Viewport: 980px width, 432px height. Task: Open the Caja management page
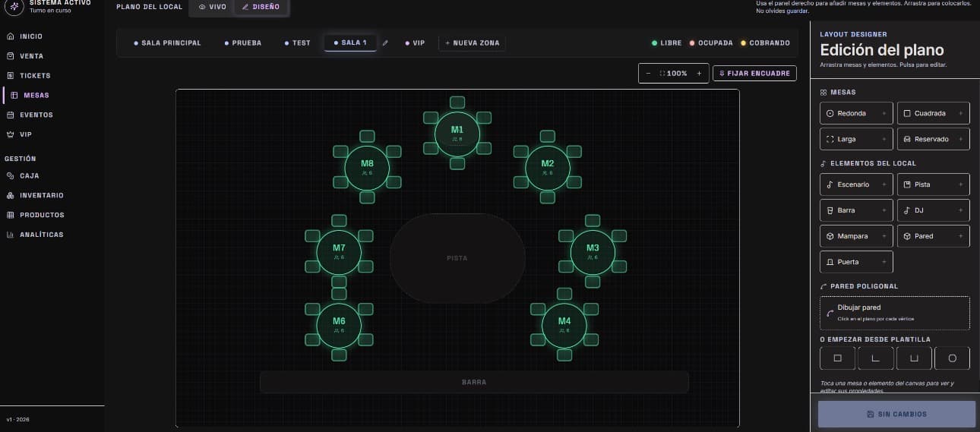pyautogui.click(x=30, y=175)
